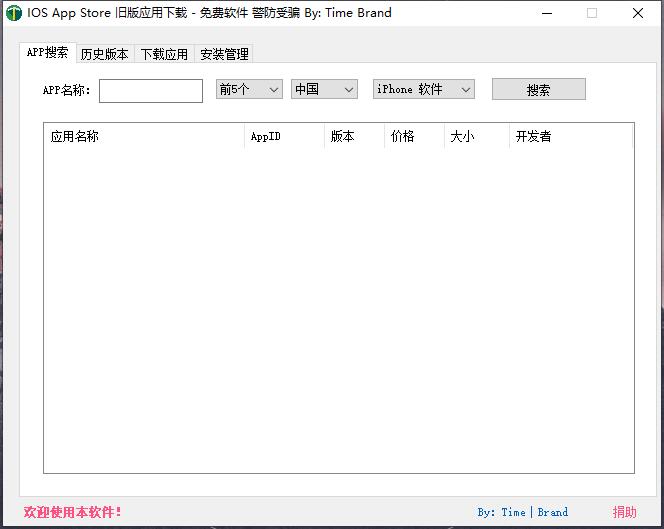Click the AppID column header
664x529 pixels.
pyautogui.click(x=284, y=136)
